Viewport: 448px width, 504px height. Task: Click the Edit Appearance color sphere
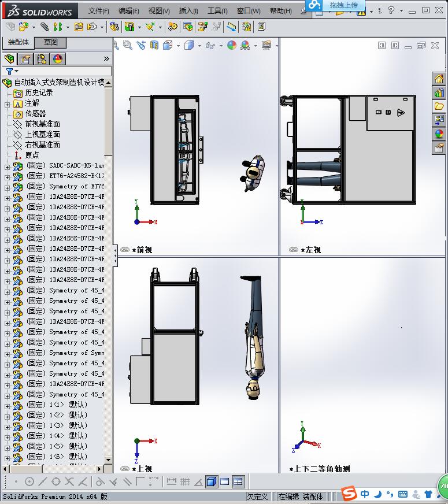click(x=232, y=45)
